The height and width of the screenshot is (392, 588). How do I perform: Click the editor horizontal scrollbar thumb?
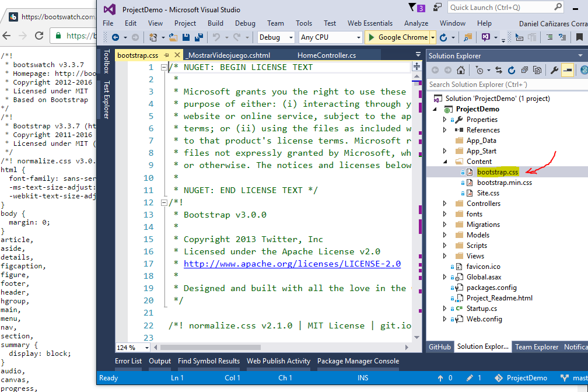(x=211, y=347)
